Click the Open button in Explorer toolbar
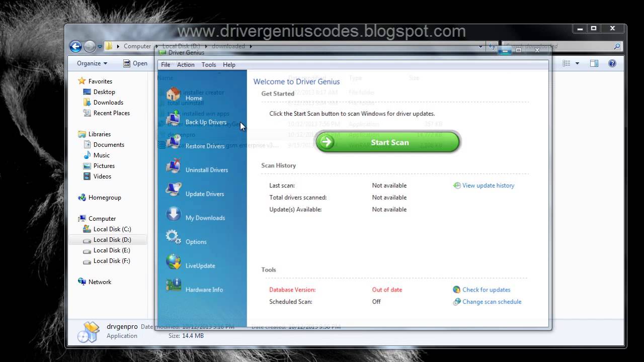This screenshot has width=644, height=362. (135, 63)
